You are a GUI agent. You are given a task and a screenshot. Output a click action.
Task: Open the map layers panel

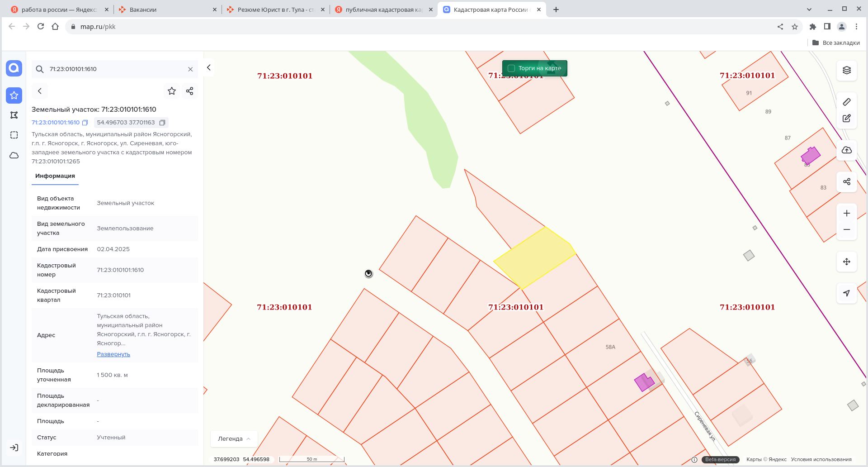click(846, 70)
